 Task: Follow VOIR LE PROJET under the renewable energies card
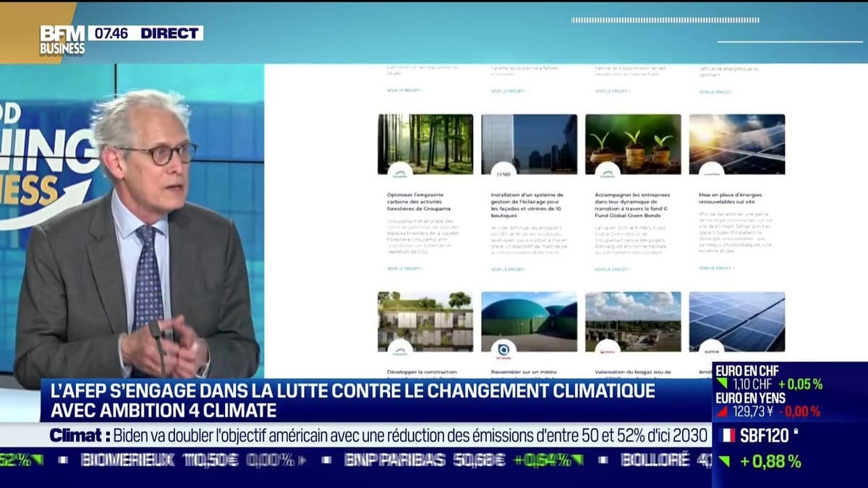pyautogui.click(x=716, y=268)
